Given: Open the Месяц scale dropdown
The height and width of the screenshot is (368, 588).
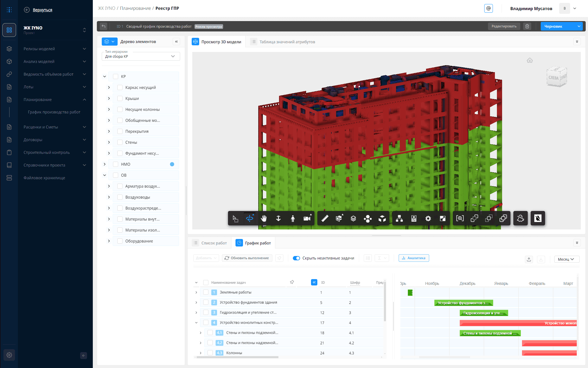Looking at the screenshot, I should pos(567,259).
